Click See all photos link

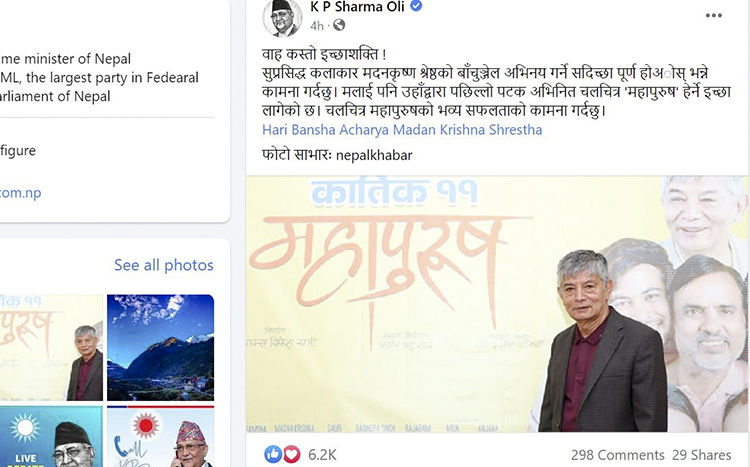[x=164, y=265]
